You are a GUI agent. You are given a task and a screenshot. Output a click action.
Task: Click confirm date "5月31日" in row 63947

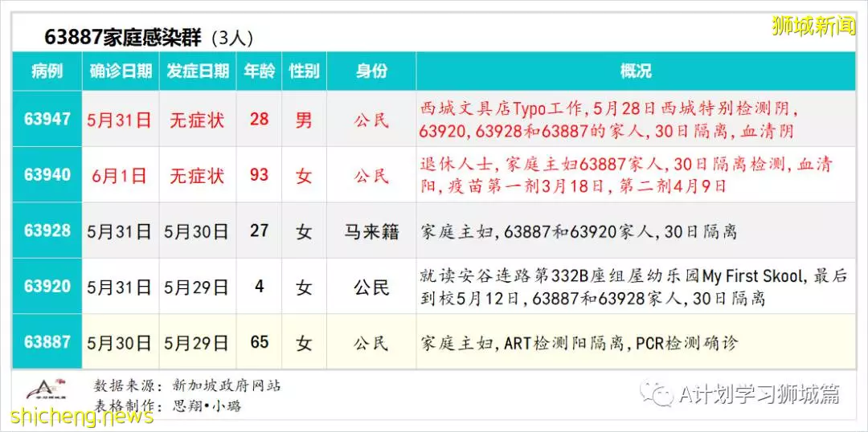pos(120,120)
